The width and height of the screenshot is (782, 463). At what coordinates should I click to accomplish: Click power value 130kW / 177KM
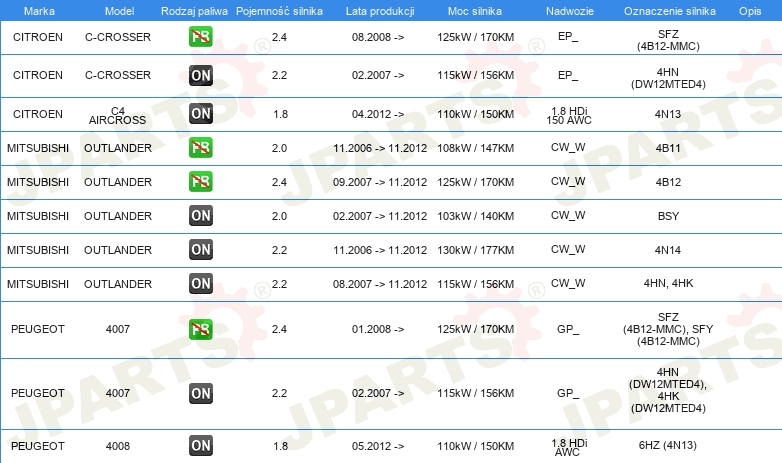476,250
